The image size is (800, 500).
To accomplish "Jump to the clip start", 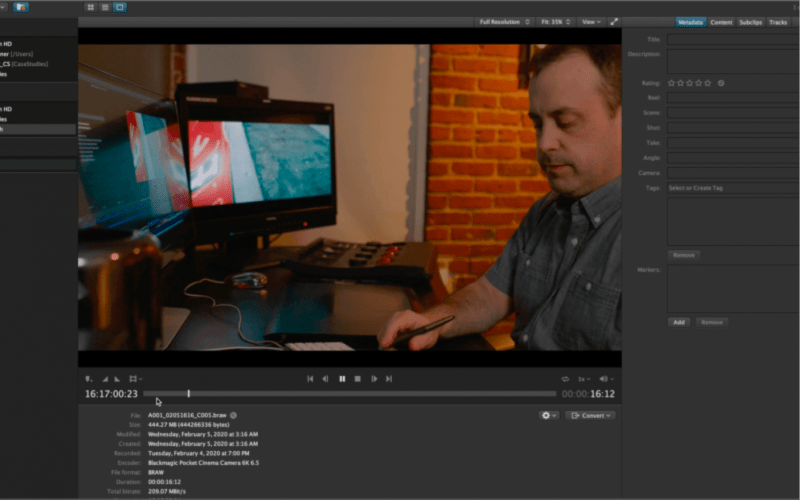I will coord(310,379).
